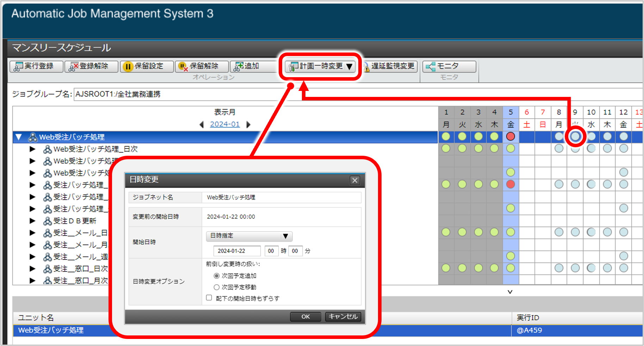644x346 pixels.
Task: Open the モニタ toolbar button
Action: click(449, 66)
